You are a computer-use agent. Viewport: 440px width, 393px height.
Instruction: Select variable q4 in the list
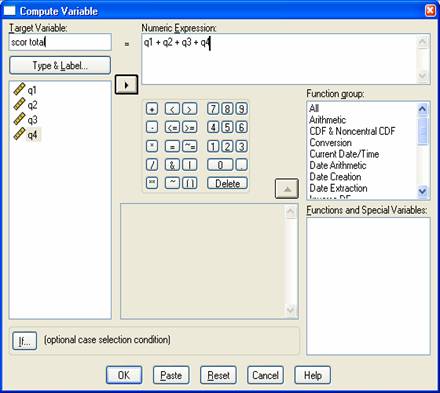[x=26, y=134]
